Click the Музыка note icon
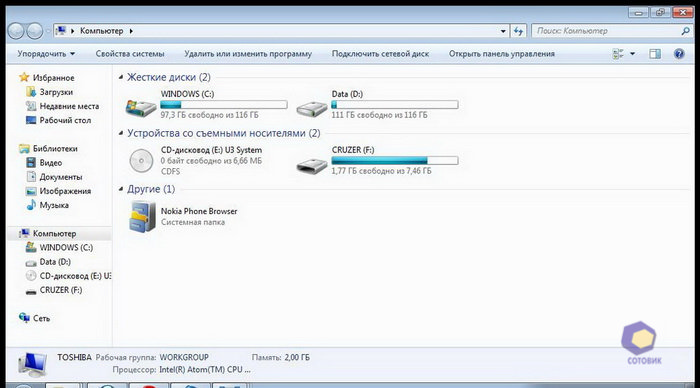 tap(31, 205)
